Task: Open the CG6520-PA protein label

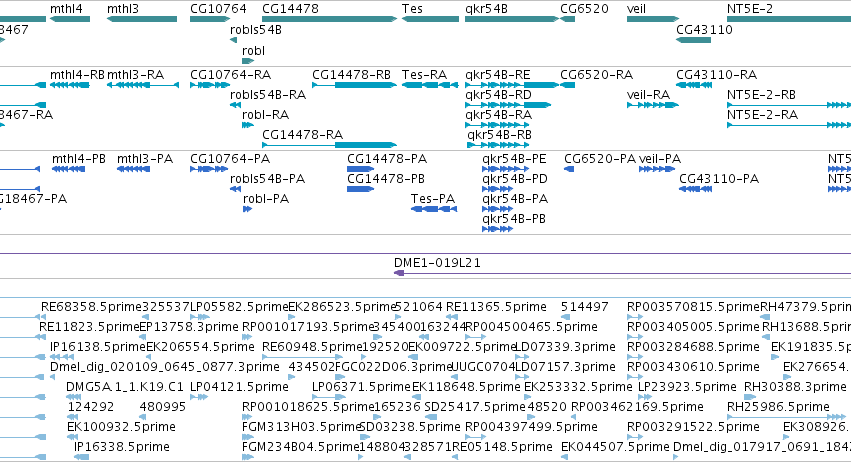Action: [600, 159]
